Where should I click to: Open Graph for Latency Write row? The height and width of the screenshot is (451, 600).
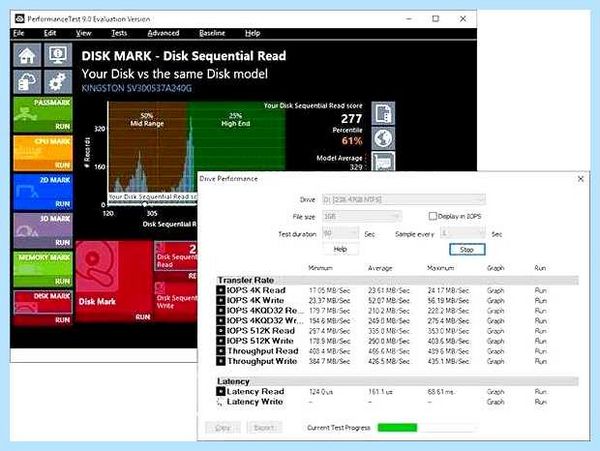point(496,402)
